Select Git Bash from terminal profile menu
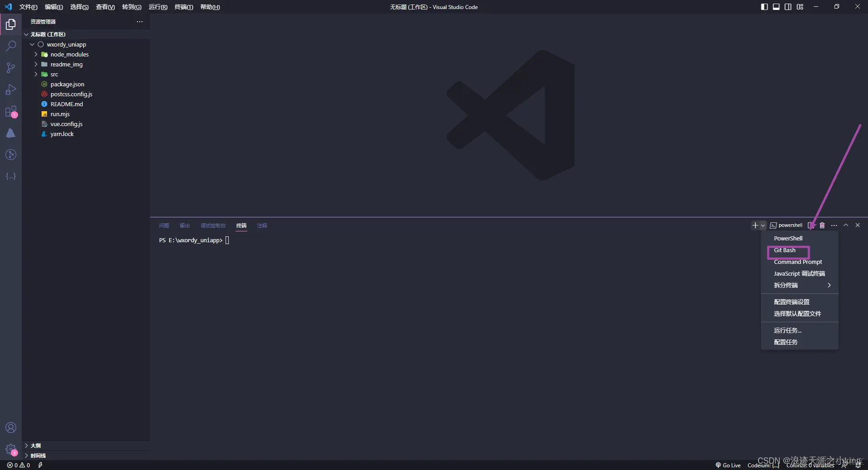 [x=800, y=250]
